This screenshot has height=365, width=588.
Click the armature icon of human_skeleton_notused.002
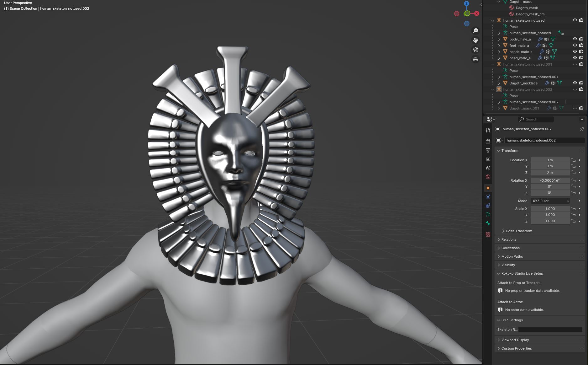click(499, 89)
